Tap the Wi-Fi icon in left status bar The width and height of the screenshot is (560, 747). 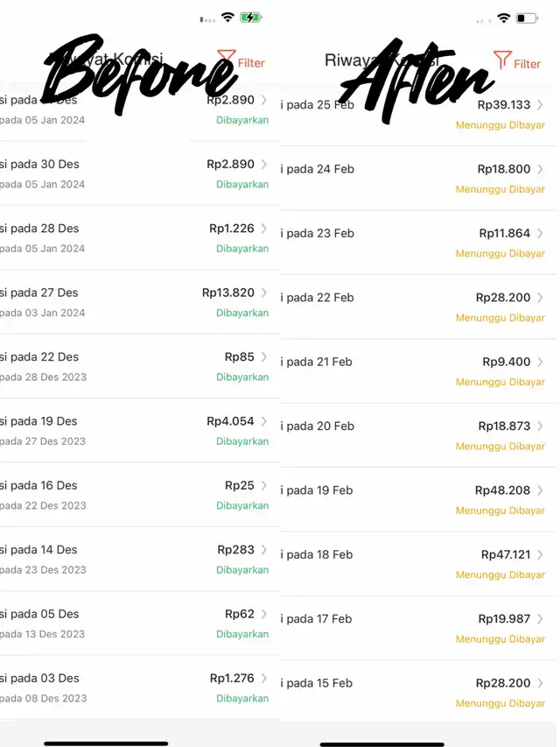coord(228,18)
